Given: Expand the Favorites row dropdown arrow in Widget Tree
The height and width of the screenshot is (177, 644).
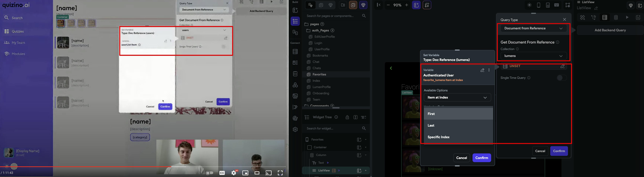Looking at the screenshot, I should [366, 140].
